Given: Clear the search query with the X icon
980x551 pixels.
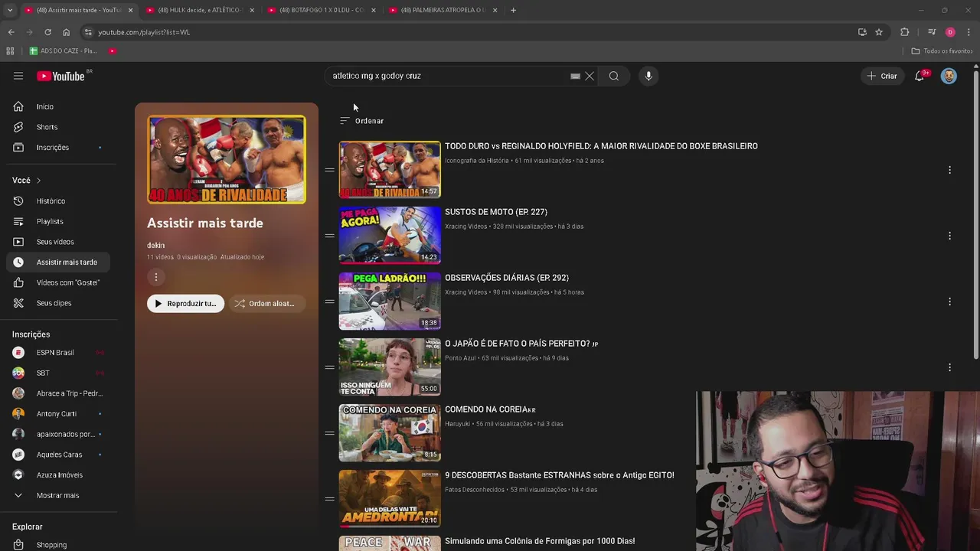Looking at the screenshot, I should (590, 76).
